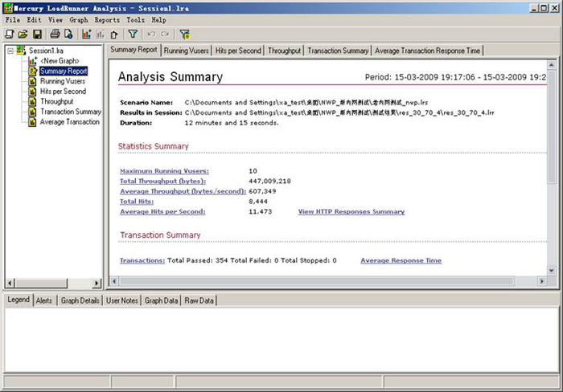
Task: Open the Tools menu
Action: coord(135,20)
